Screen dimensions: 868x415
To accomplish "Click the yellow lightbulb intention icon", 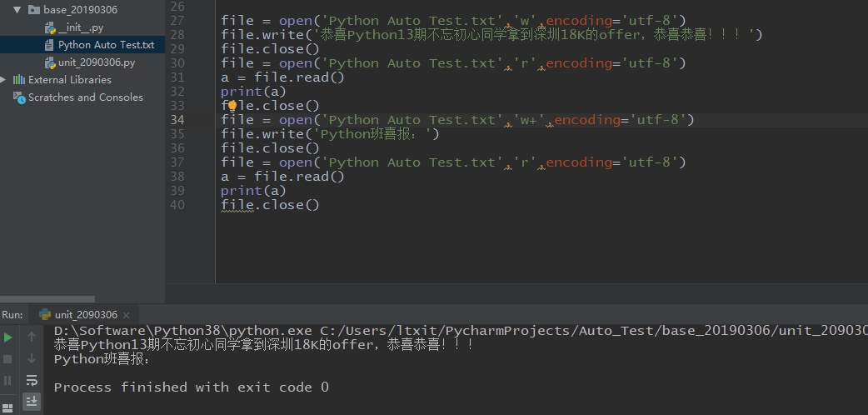I will tap(232, 106).
